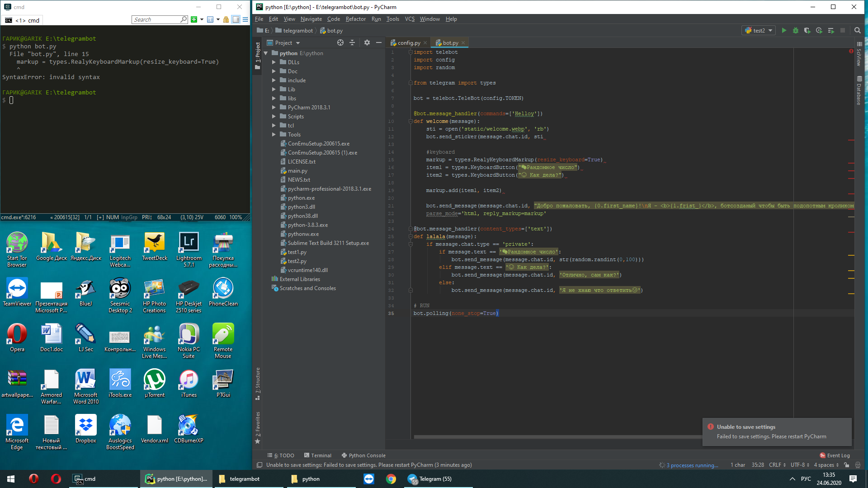Screen dimensions: 868x488
Task: Expand the Scripts folder
Action: [274, 117]
